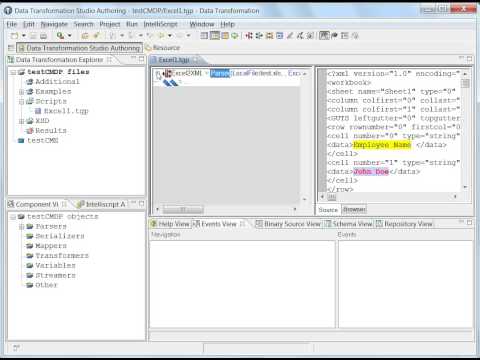This screenshot has height=360, width=480.
Task: Collapse the testCMDP files tree node
Action: coord(13,72)
